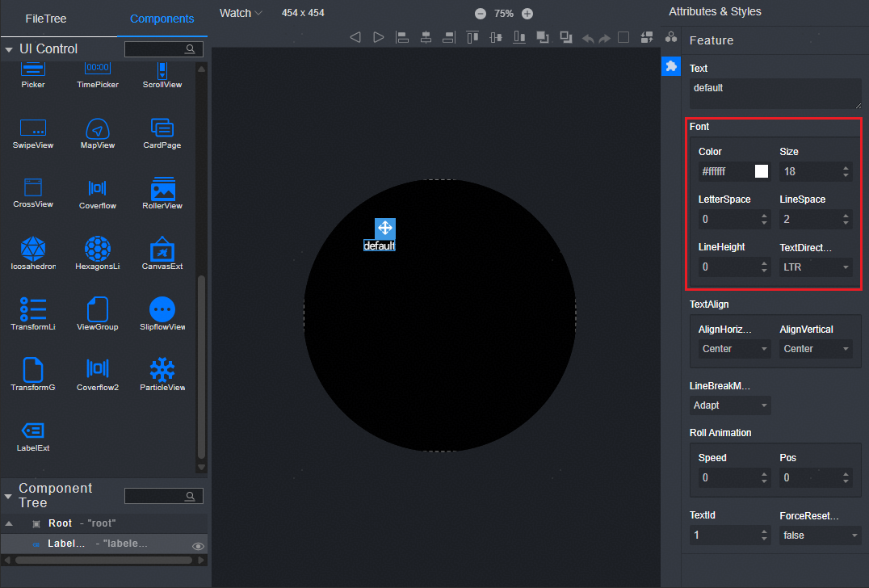This screenshot has height=588, width=869.
Task: Open the AlignHorizontal Center dropdown
Action: (734, 349)
